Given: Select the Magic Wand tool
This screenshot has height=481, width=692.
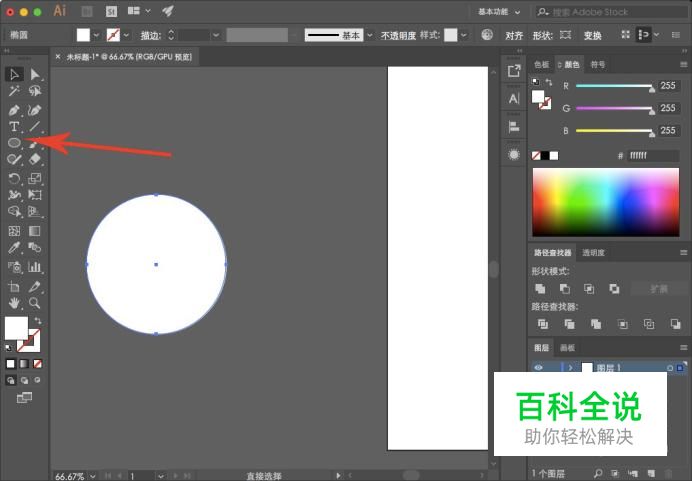Looking at the screenshot, I should click(x=14, y=91).
